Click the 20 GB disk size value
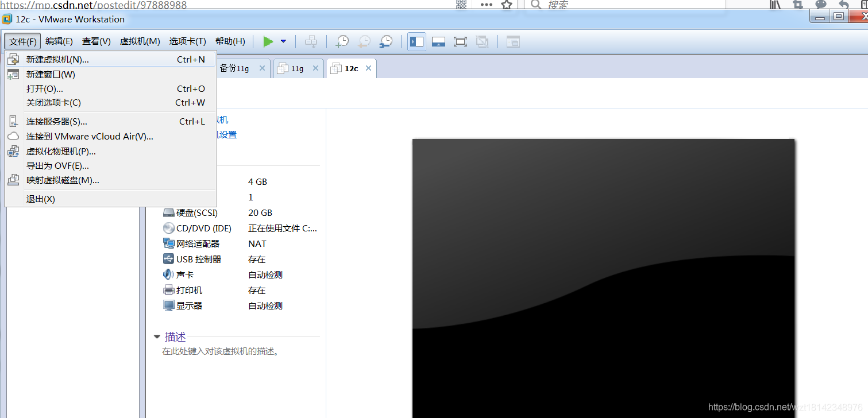The width and height of the screenshot is (868, 418). [260, 212]
